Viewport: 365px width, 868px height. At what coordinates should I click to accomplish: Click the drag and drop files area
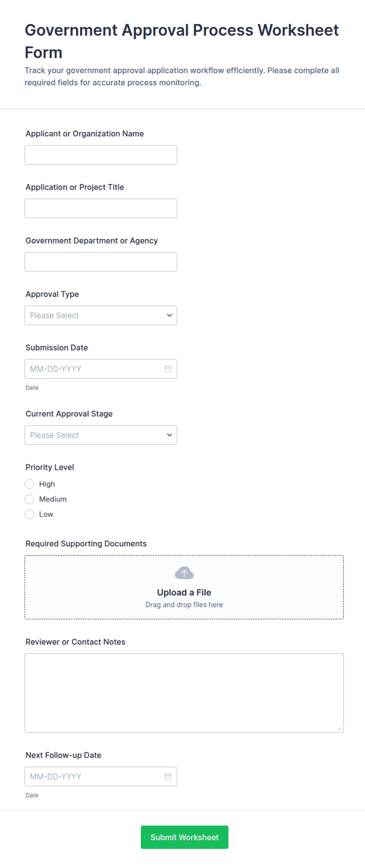click(184, 587)
